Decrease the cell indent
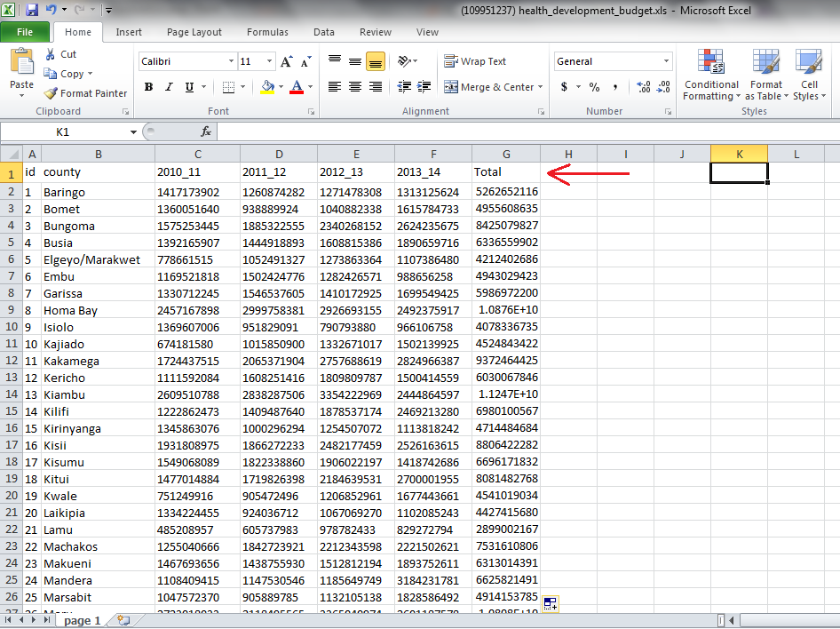The height and width of the screenshot is (629, 840). pos(405,87)
